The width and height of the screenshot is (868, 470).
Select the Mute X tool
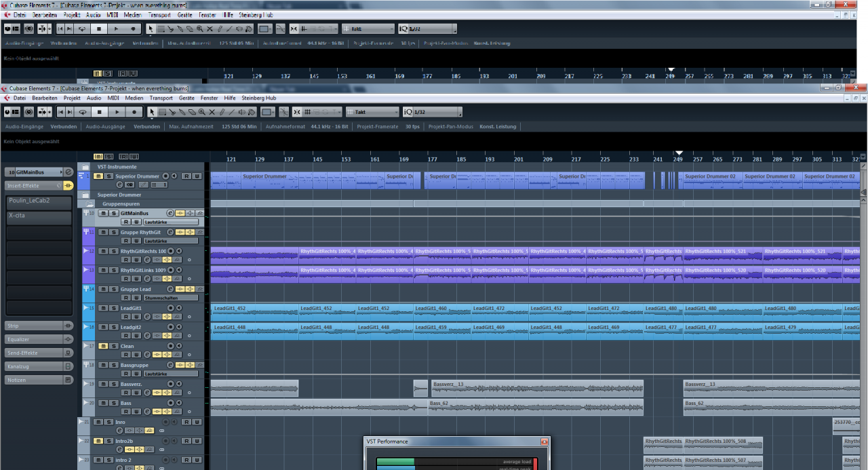[212, 112]
